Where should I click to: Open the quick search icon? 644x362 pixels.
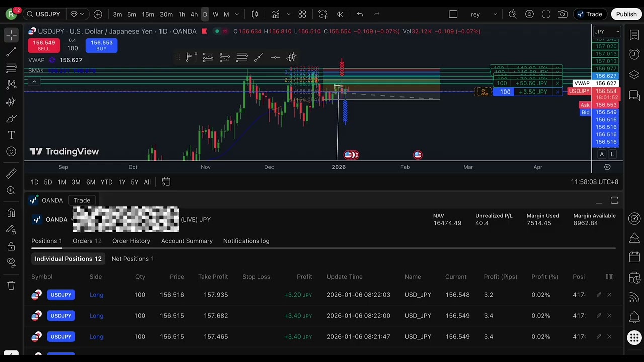click(513, 14)
